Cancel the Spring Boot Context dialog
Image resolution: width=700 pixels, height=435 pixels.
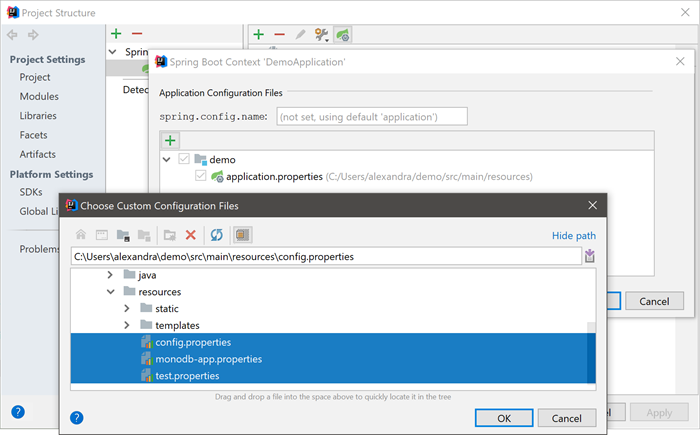pyautogui.click(x=654, y=301)
